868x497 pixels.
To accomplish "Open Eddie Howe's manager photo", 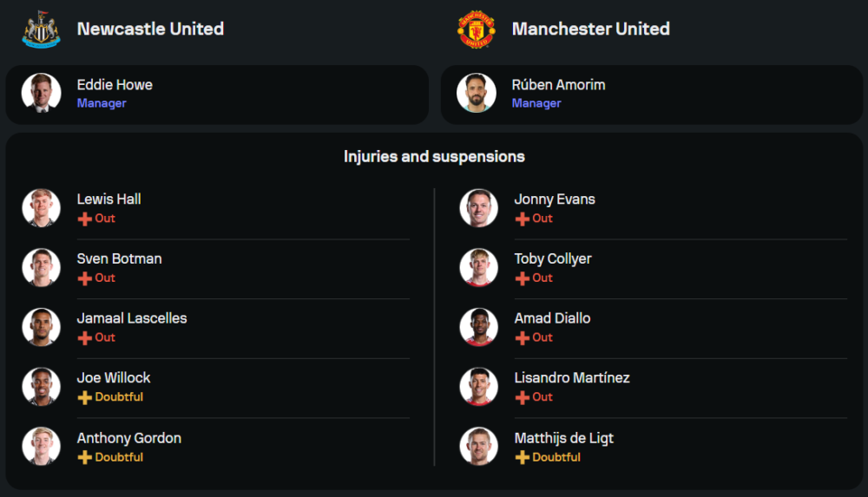I will 41,93.
